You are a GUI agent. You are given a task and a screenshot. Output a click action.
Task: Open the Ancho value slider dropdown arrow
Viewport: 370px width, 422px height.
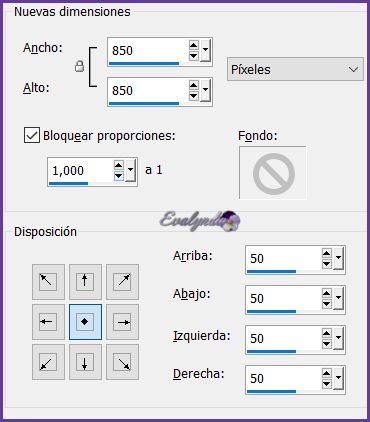(x=206, y=50)
